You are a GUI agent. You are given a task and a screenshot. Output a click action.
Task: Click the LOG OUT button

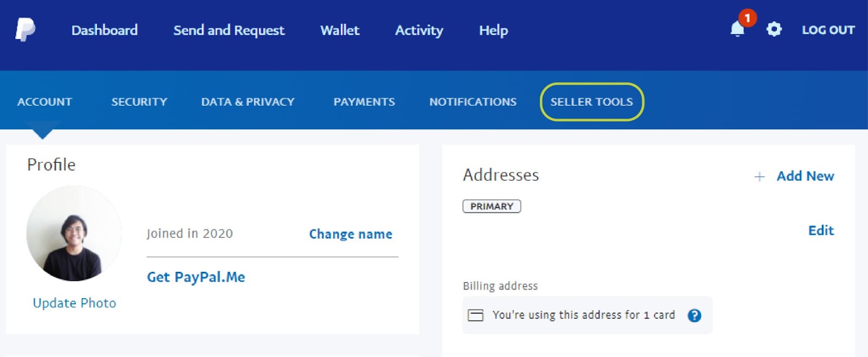click(x=828, y=30)
